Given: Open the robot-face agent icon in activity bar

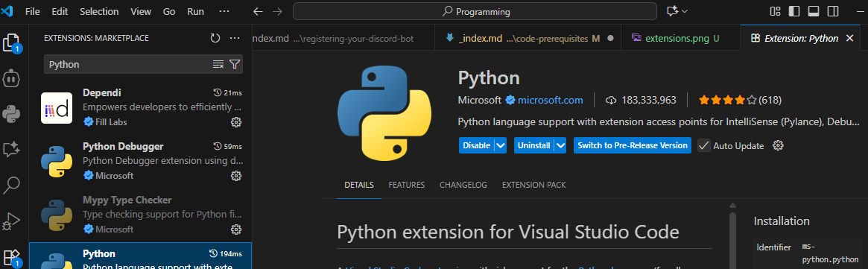Looking at the screenshot, I should pyautogui.click(x=12, y=79).
